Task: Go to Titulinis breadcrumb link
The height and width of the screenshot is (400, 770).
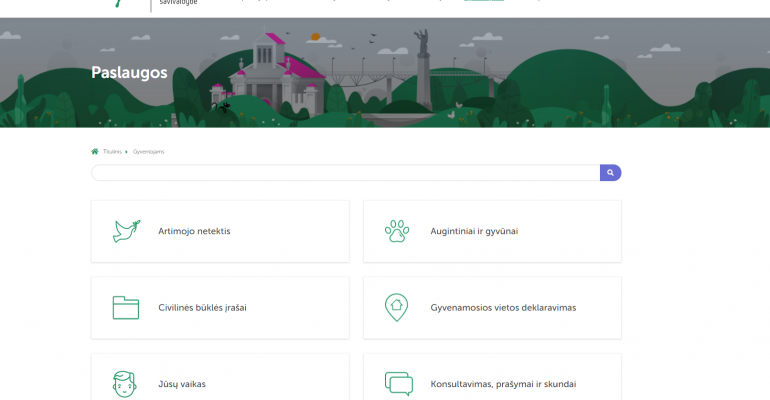Action: point(112,152)
